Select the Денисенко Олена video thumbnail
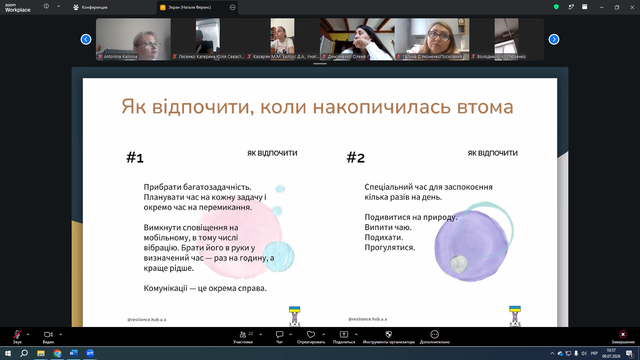Viewport: 640px width, 360px height. tap(357, 39)
